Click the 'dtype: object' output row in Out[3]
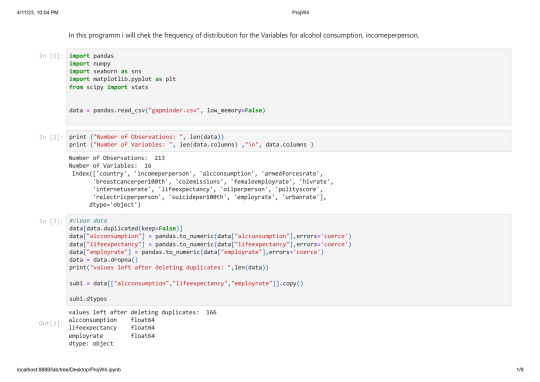This screenshot has width=540, height=382. [91, 343]
